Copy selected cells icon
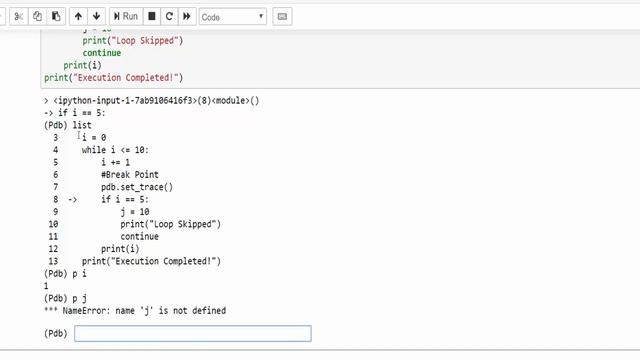The image size is (640, 360). click(37, 16)
